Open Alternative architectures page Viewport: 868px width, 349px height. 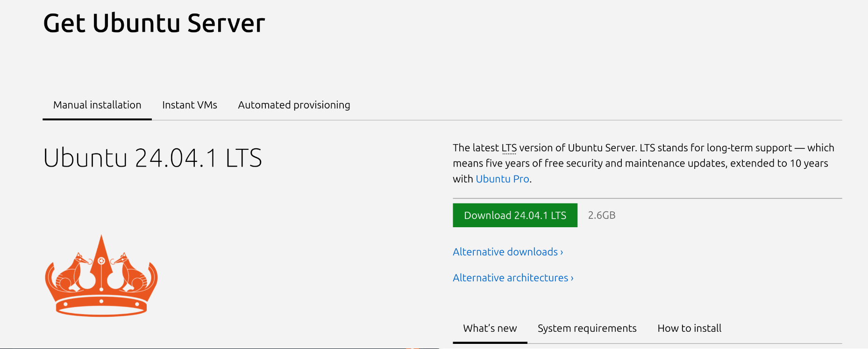[x=509, y=278]
